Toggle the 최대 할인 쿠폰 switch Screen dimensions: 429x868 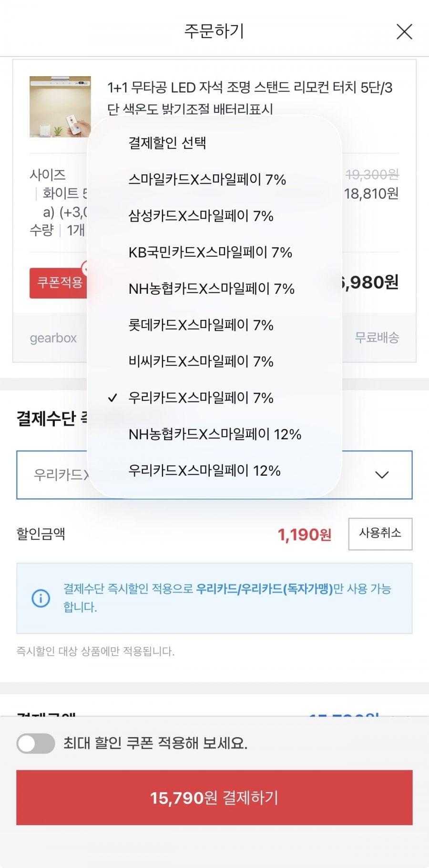point(36,743)
